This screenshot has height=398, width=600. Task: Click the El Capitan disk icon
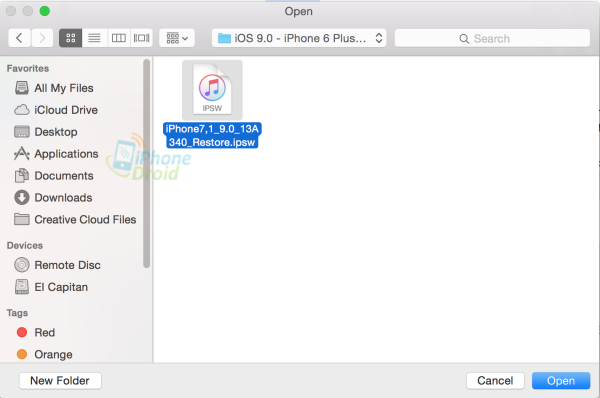click(x=22, y=287)
